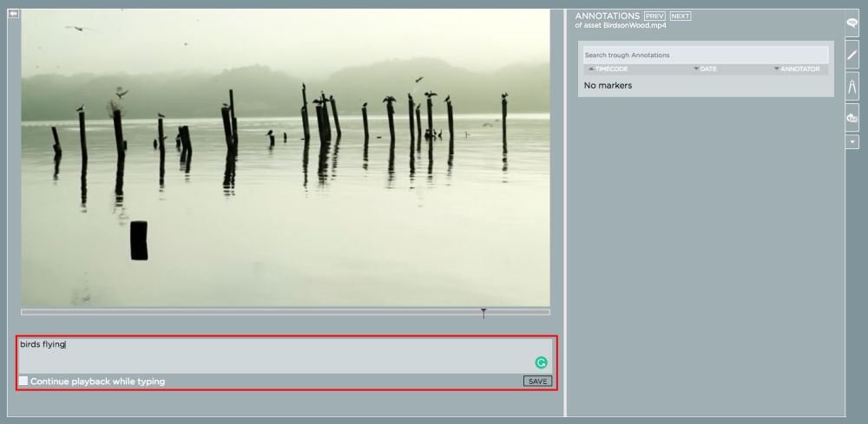Viewport: 868px width, 424px height.
Task: Expand the sidebar tools dropdown arrow
Action: pyautogui.click(x=852, y=141)
